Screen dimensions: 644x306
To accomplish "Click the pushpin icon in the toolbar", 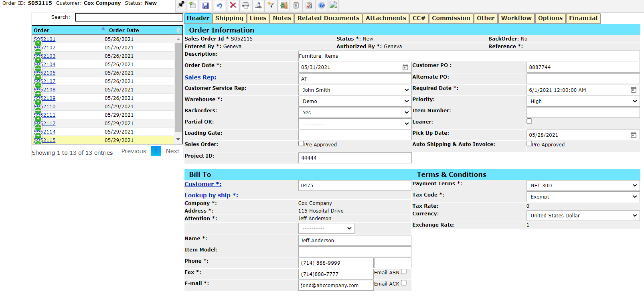I will pos(181,5).
